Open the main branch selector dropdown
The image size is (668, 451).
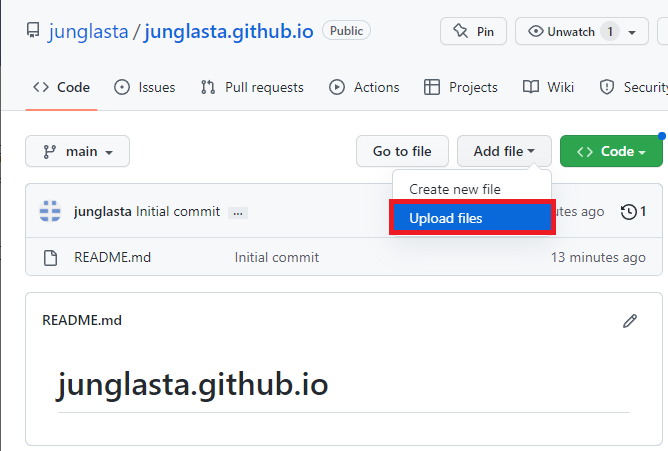(x=78, y=151)
